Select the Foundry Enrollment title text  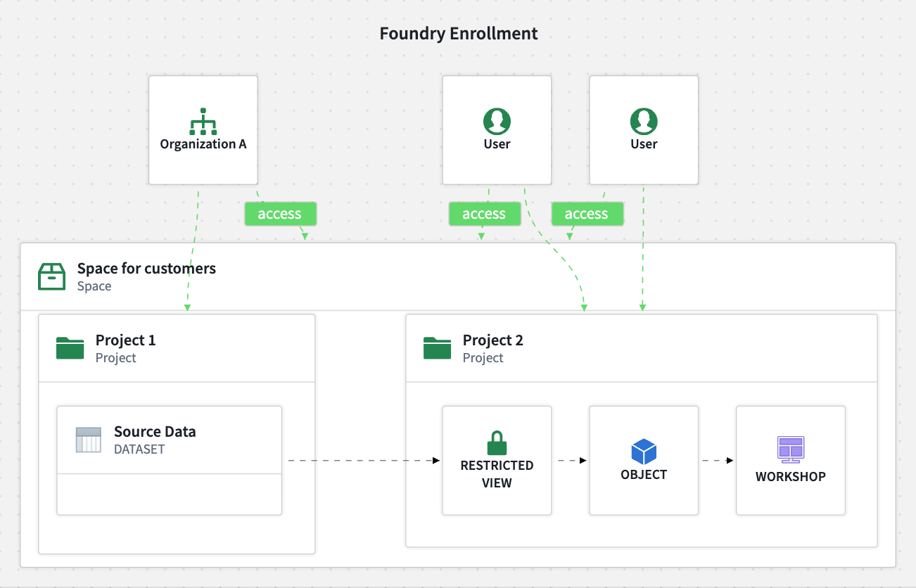tap(459, 33)
